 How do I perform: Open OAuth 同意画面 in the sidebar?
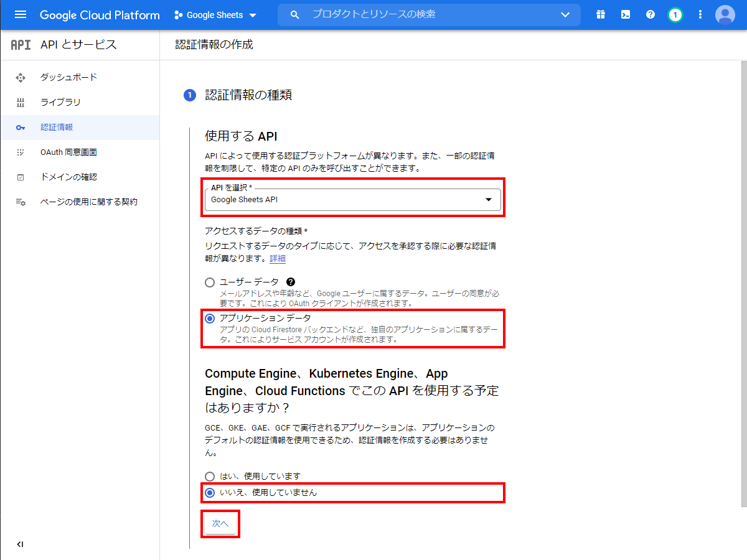(80, 152)
